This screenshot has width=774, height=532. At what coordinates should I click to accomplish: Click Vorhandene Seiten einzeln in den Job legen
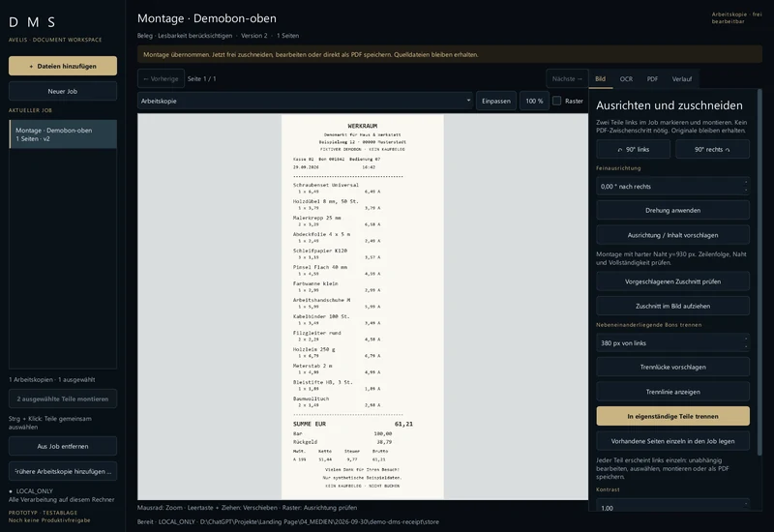click(x=672, y=441)
